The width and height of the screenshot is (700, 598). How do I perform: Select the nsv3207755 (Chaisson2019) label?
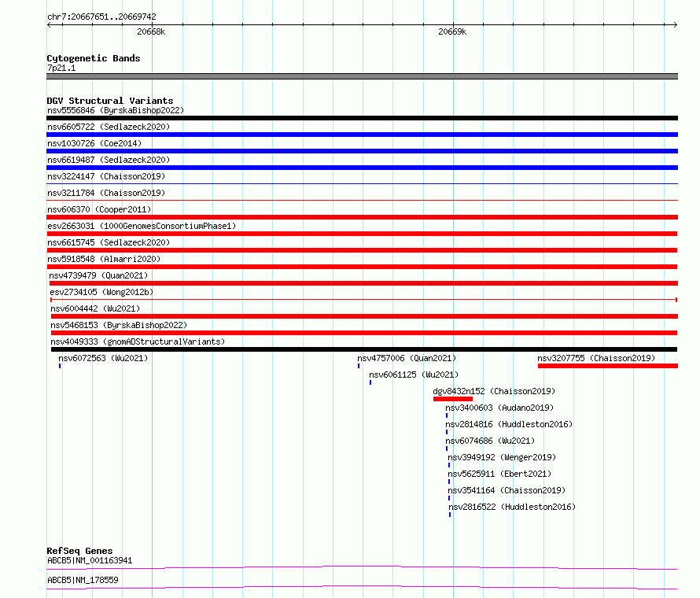click(596, 358)
